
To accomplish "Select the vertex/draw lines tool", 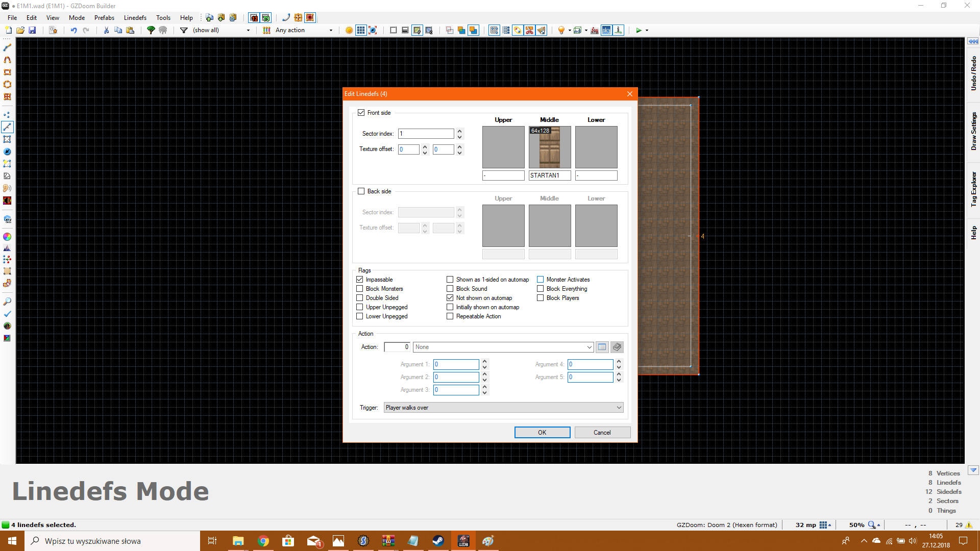I will [8, 127].
